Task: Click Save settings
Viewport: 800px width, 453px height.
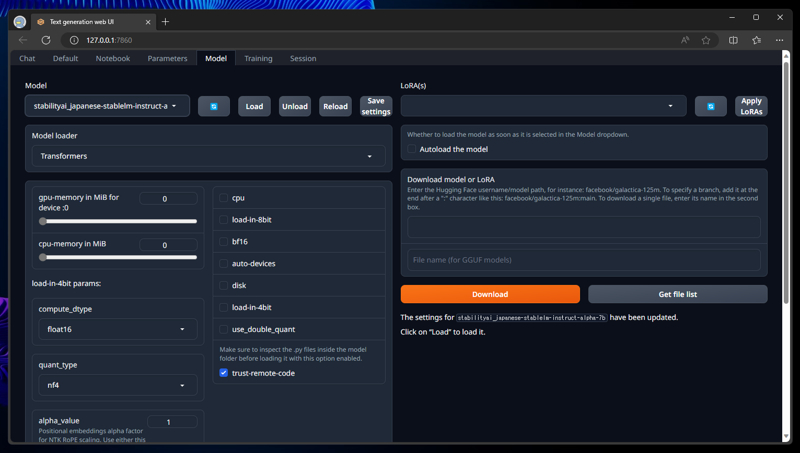Action: pyautogui.click(x=376, y=106)
